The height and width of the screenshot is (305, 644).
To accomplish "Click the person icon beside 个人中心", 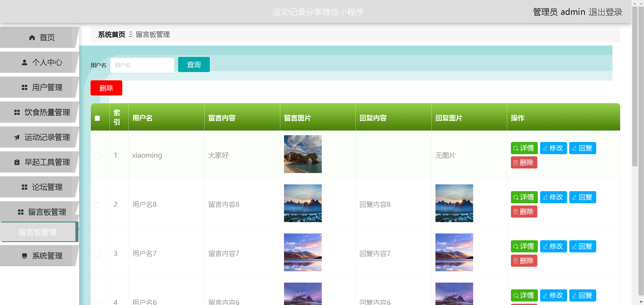I will (x=24, y=62).
